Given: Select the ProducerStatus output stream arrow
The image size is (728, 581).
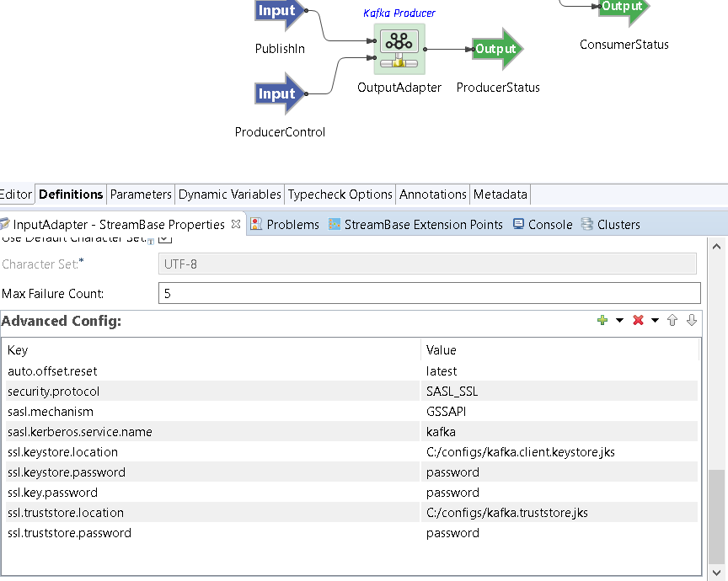Looking at the screenshot, I should pyautogui.click(x=496, y=49).
